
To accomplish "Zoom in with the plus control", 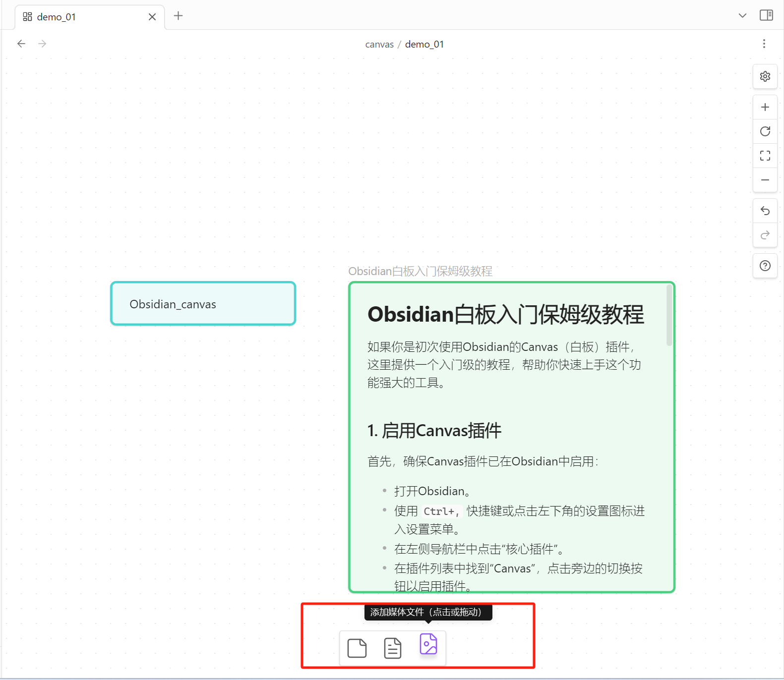I will click(765, 107).
